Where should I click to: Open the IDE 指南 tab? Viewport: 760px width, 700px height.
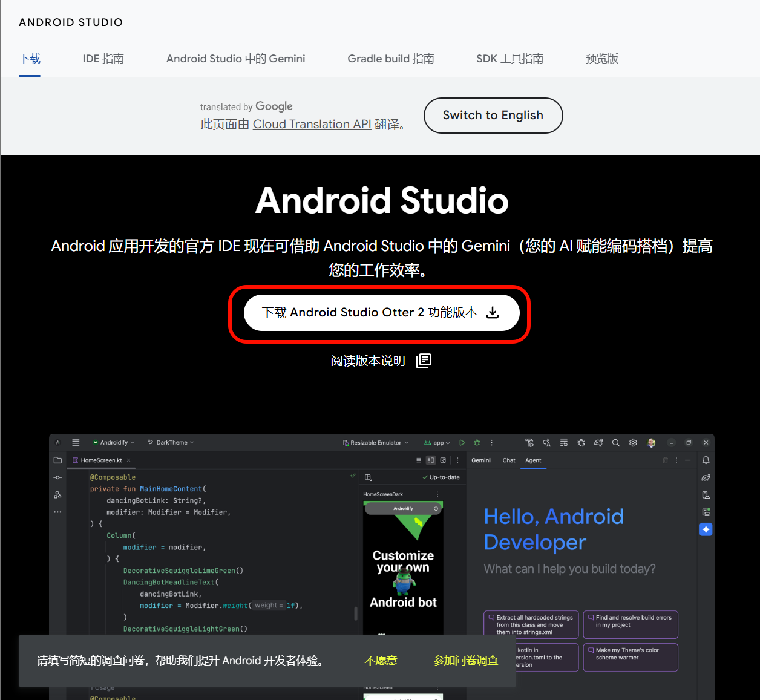103,59
